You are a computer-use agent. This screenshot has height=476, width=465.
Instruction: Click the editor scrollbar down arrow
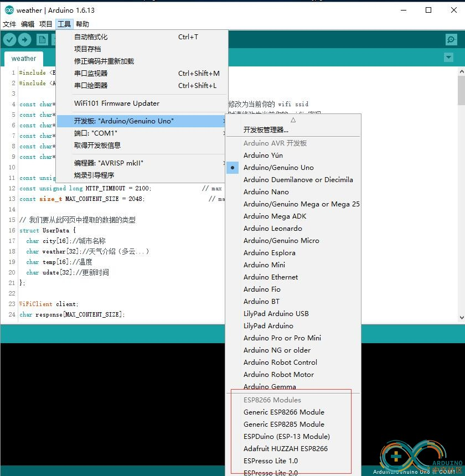coord(462,318)
